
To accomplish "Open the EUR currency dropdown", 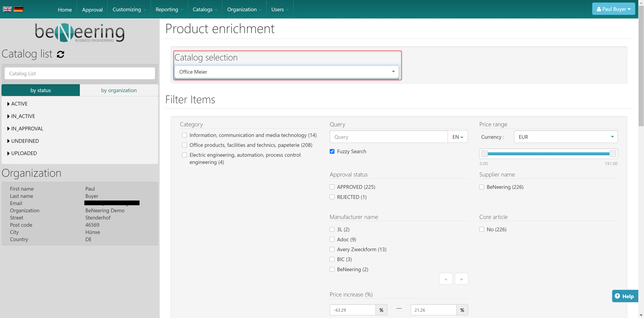I will click(566, 137).
